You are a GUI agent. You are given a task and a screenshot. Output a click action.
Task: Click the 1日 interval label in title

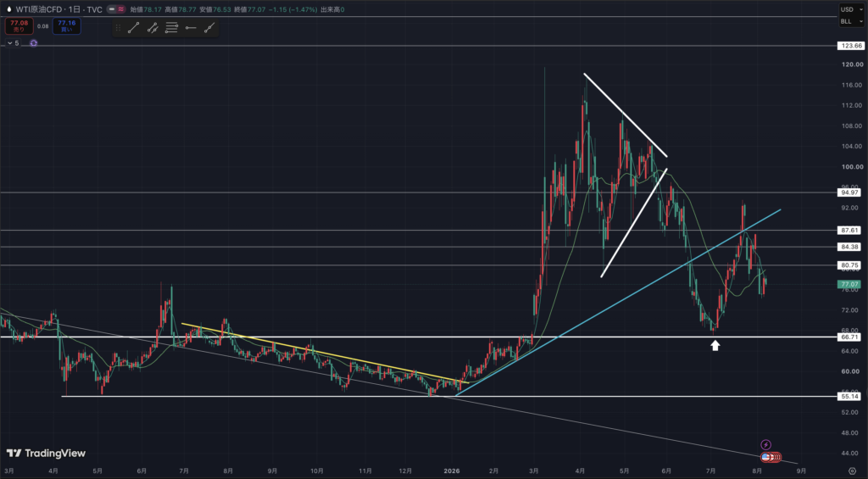tap(75, 9)
